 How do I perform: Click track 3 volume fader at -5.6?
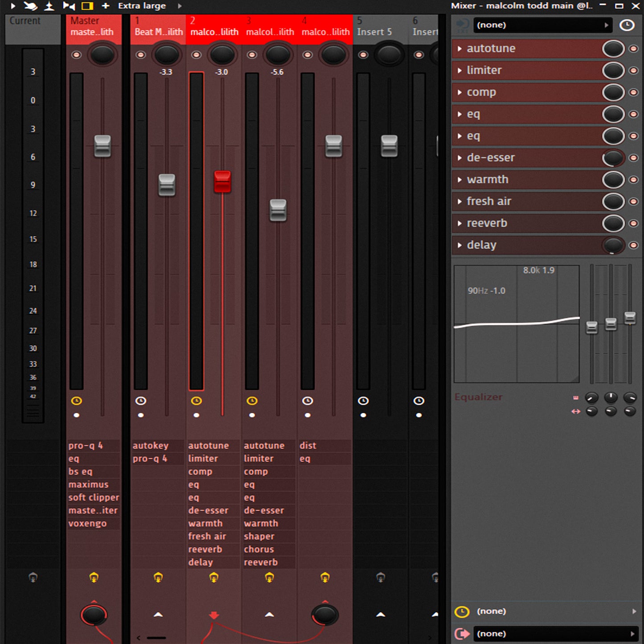tap(278, 210)
